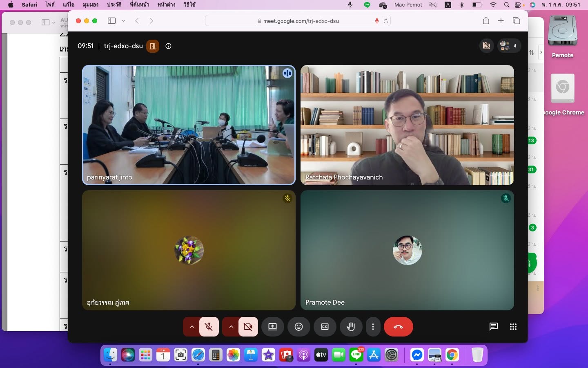The height and width of the screenshot is (368, 588).
Task: Open the Safari menu in menu bar
Action: (x=29, y=4)
